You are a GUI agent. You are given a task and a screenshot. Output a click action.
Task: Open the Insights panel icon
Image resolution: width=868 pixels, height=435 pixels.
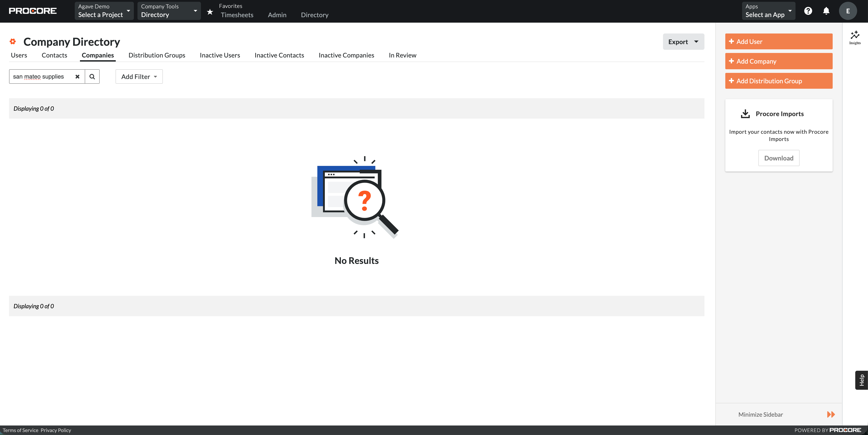click(x=855, y=37)
